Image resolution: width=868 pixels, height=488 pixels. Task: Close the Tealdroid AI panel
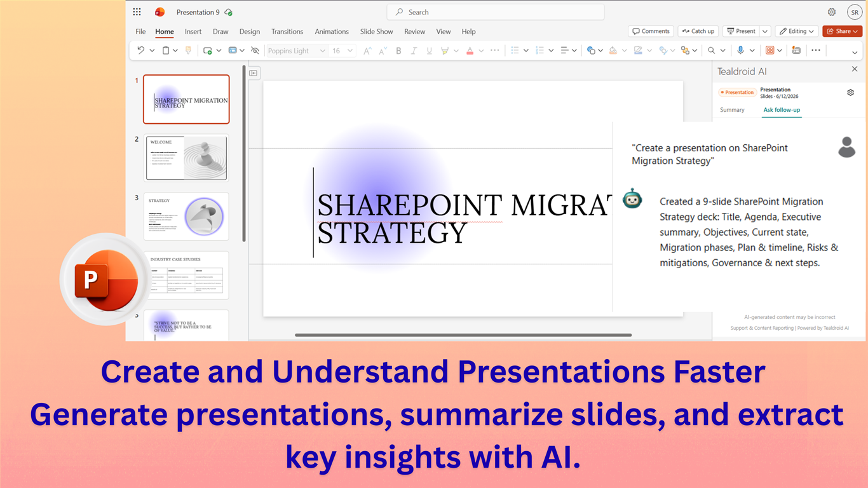pos(855,69)
